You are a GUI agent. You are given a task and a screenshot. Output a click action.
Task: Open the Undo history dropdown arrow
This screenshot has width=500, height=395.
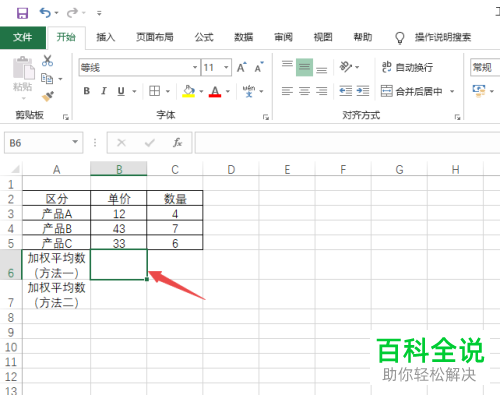[x=57, y=13]
